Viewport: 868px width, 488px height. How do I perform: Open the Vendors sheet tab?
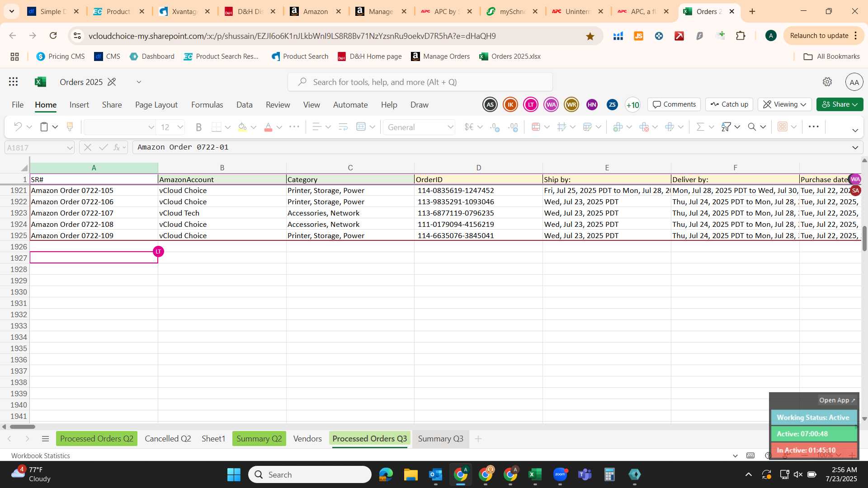[307, 439]
